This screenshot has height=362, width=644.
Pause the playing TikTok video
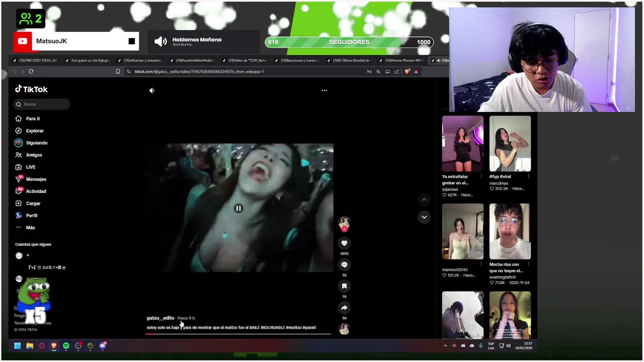tap(238, 208)
